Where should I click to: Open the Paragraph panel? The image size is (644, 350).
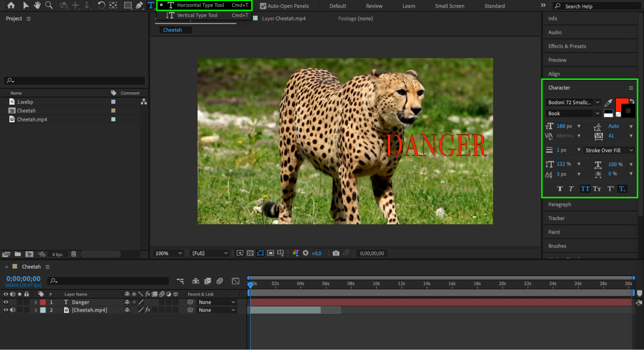coord(560,204)
